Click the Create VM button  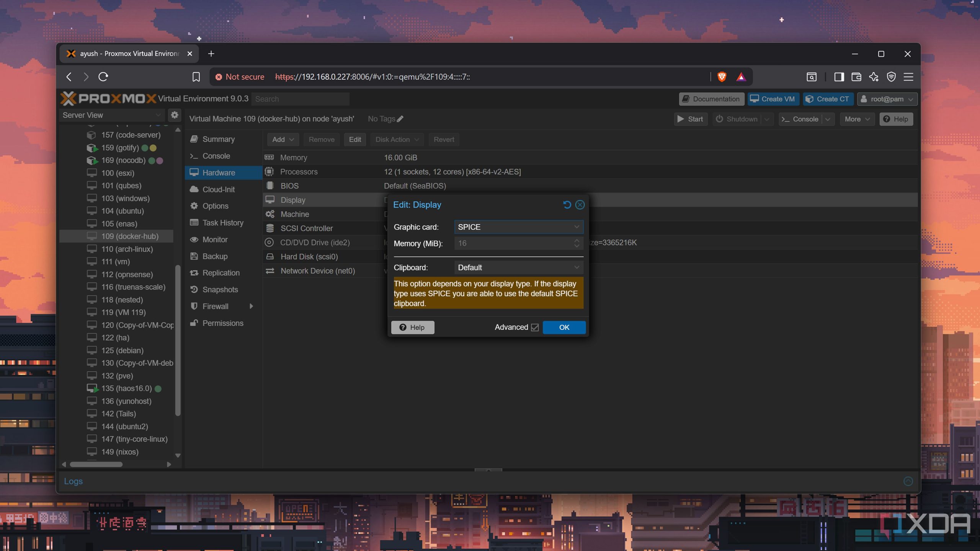[773, 99]
